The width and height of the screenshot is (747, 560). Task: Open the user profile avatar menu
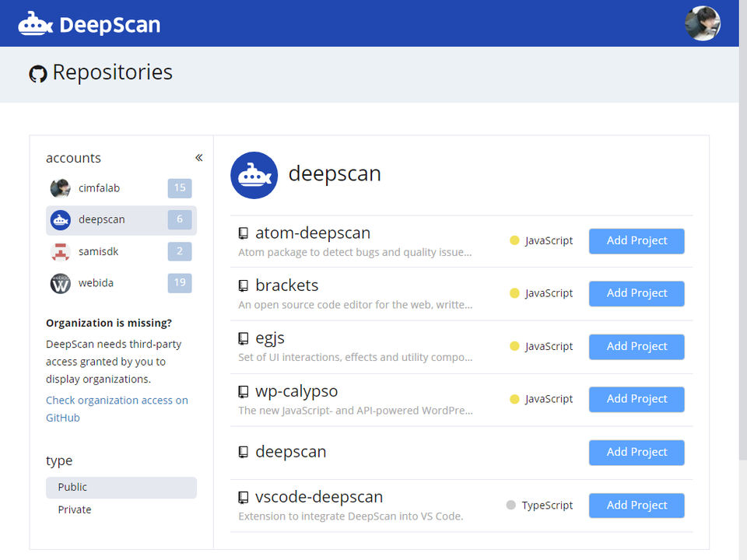[702, 23]
